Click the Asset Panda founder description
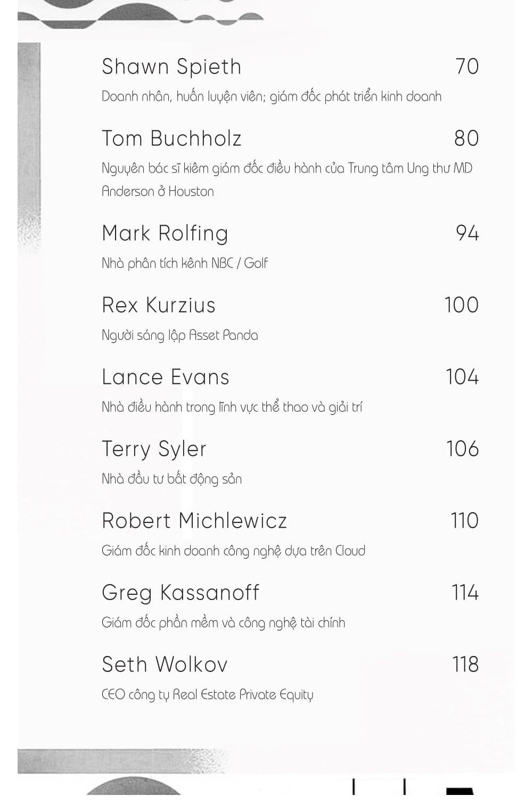525x812 pixels. point(179,335)
